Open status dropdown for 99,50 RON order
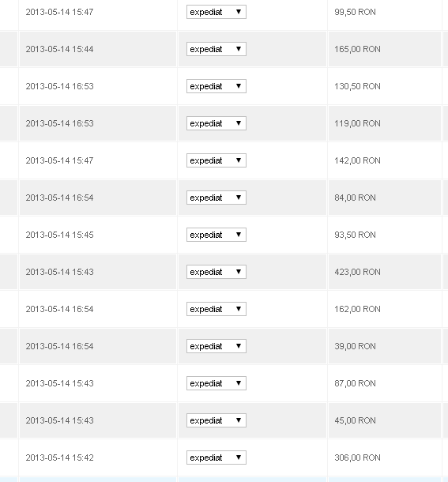 (x=216, y=12)
